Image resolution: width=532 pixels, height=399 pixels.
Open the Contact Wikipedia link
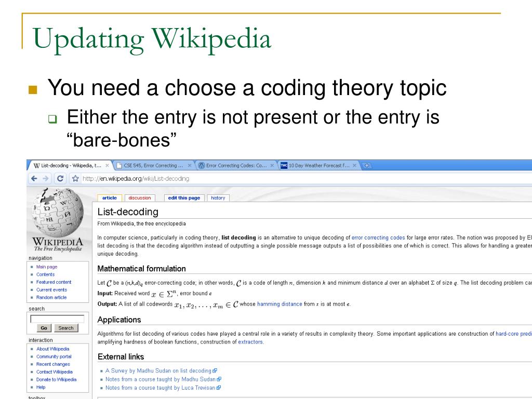pos(55,372)
